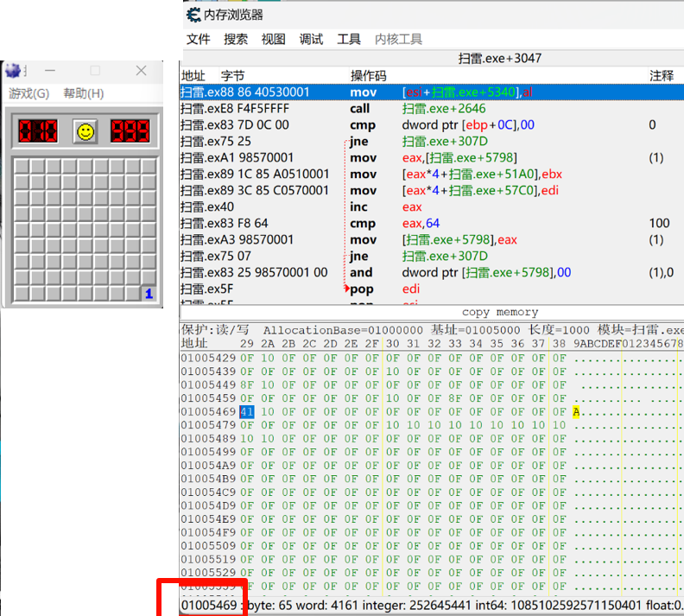Click the hex row address 010054C9

pos(208,492)
